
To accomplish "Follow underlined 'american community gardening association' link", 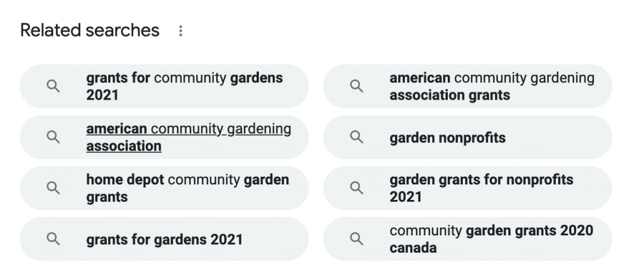I will [189, 137].
